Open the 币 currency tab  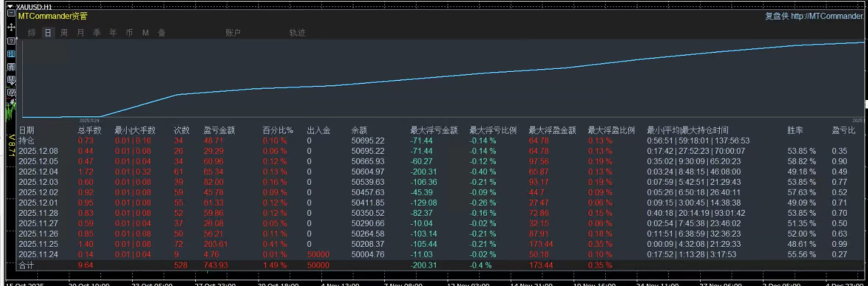[129, 33]
